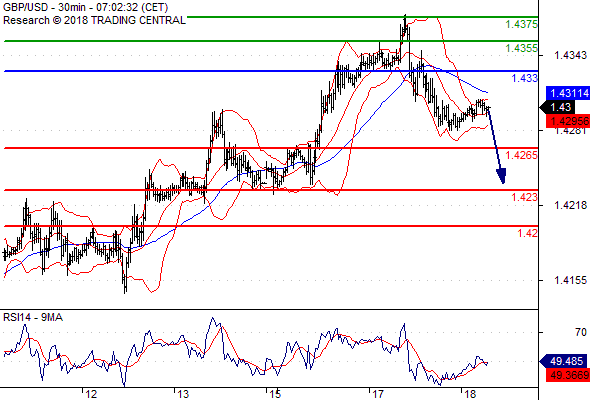
Task: Click the GBP/USD 30min chart title
Action: [86, 7]
